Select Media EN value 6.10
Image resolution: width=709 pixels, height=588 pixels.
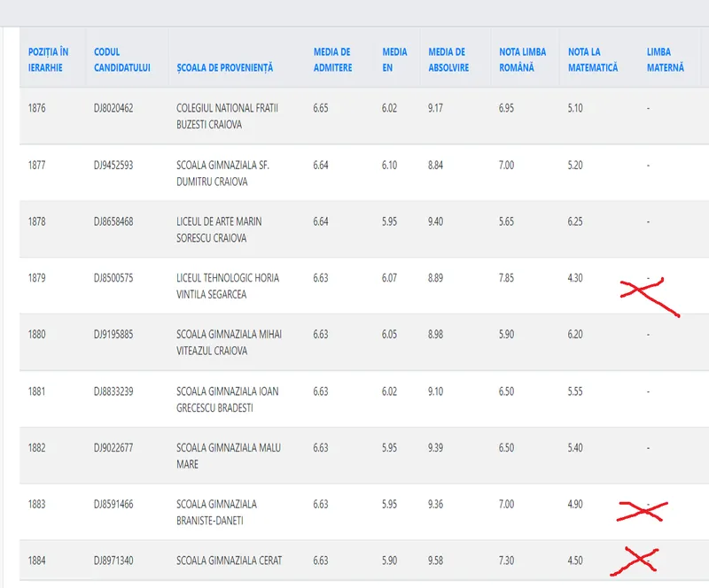coord(389,165)
